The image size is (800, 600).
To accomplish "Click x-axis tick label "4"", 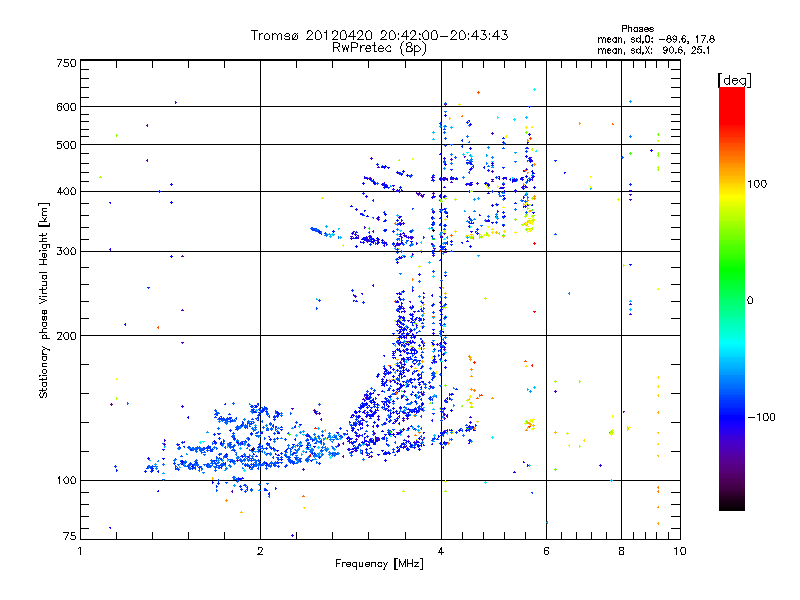I will point(441,551).
